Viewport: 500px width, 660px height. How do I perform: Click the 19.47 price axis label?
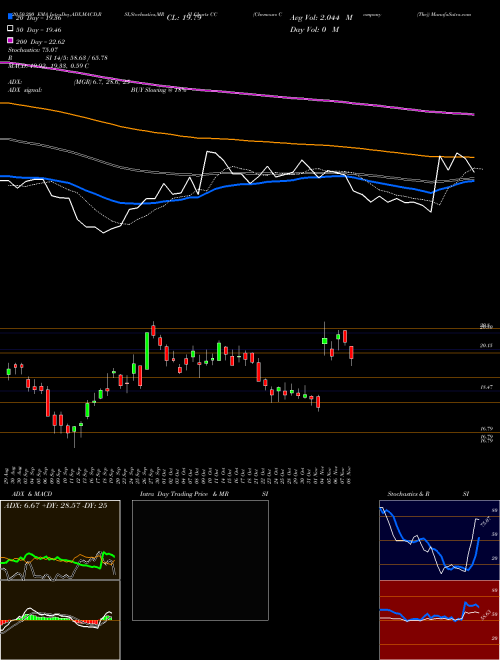(x=486, y=387)
